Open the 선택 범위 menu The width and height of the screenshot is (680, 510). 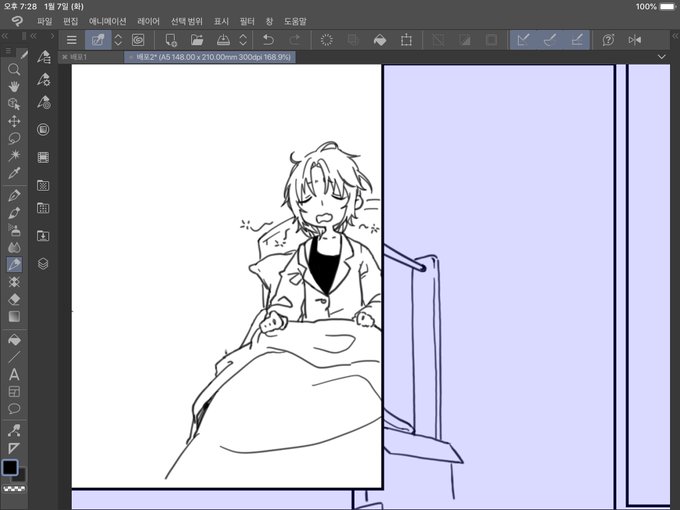pyautogui.click(x=186, y=21)
